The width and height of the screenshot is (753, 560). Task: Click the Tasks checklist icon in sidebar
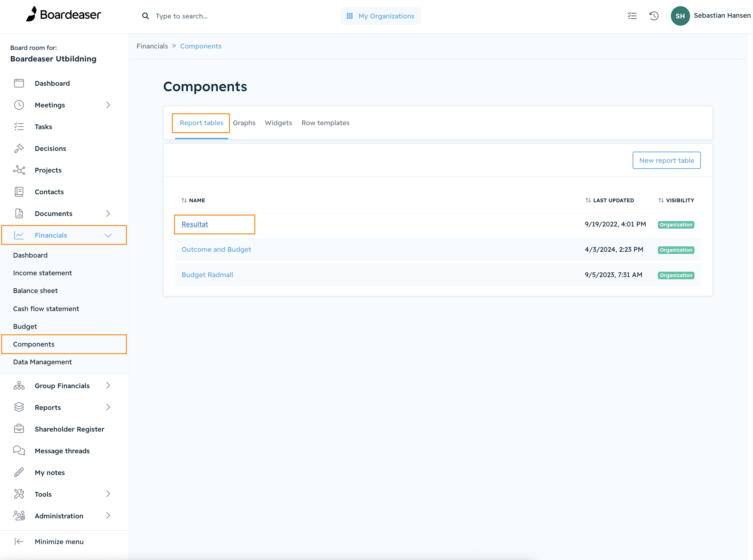tap(19, 127)
